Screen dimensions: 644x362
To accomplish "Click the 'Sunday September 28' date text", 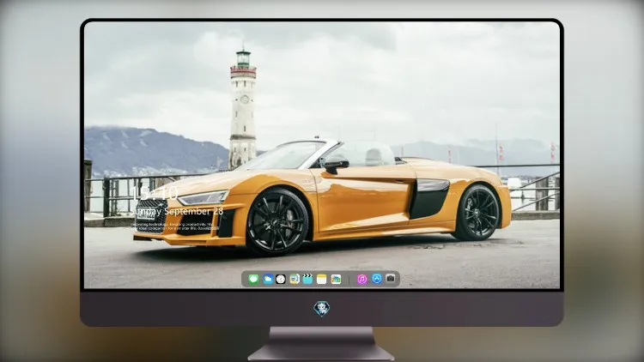I will click(x=177, y=211).
